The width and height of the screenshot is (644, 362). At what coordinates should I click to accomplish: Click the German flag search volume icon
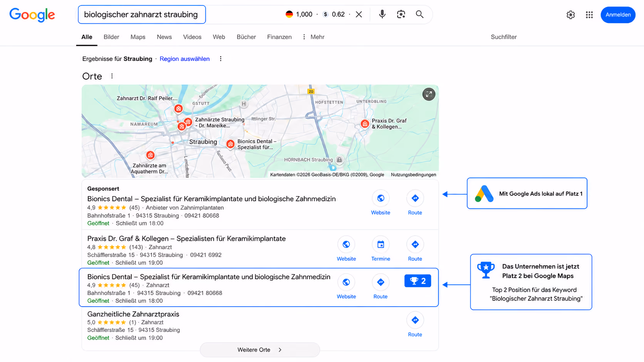click(x=289, y=15)
